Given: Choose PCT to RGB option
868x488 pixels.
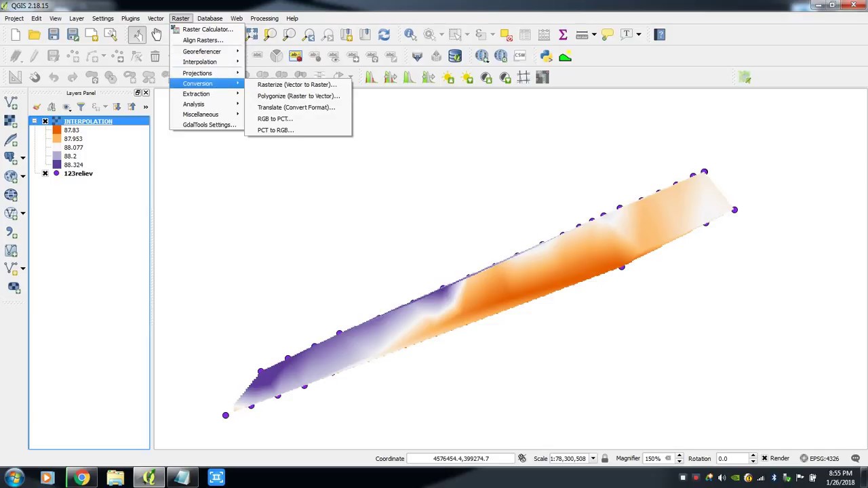Looking at the screenshot, I should point(275,130).
